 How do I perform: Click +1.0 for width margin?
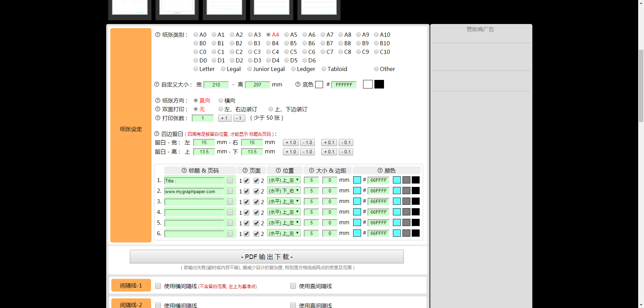291,142
